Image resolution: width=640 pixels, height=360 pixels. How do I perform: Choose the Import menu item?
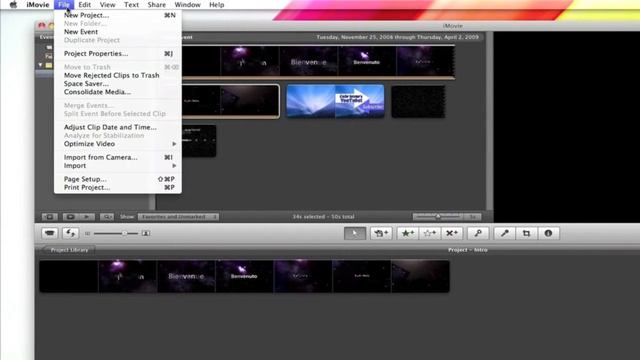coord(118,166)
